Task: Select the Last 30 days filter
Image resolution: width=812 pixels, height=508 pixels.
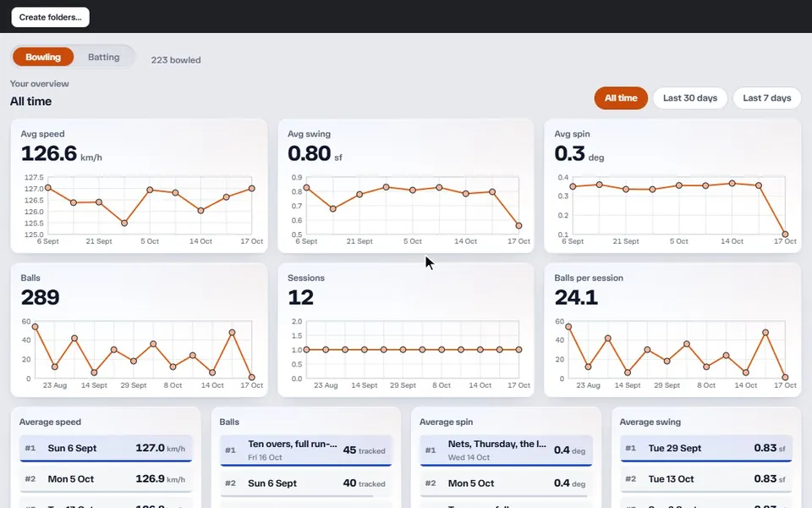Action: pos(690,98)
